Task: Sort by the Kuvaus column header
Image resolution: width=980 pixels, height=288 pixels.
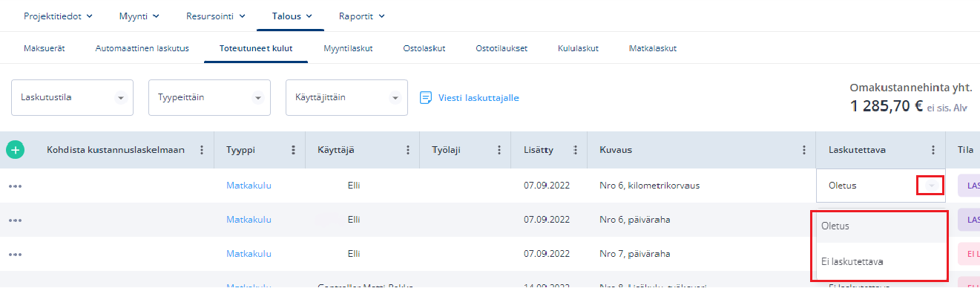Action: (x=616, y=150)
